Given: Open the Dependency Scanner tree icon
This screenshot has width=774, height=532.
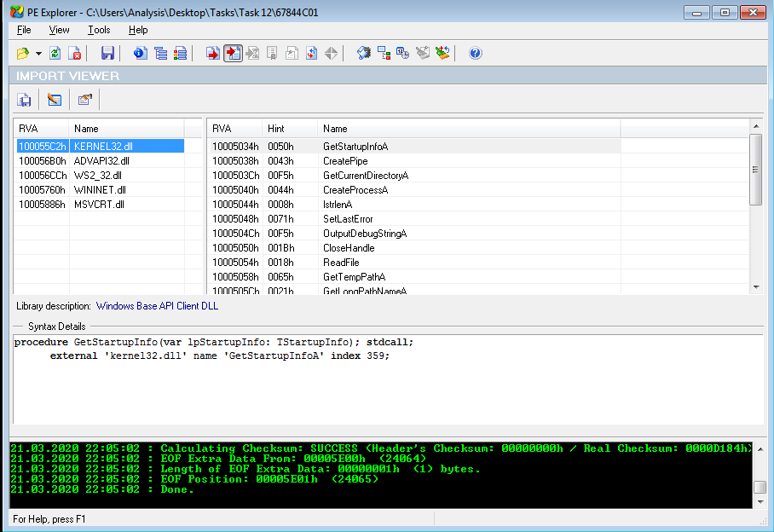Looking at the screenshot, I should coord(384,54).
